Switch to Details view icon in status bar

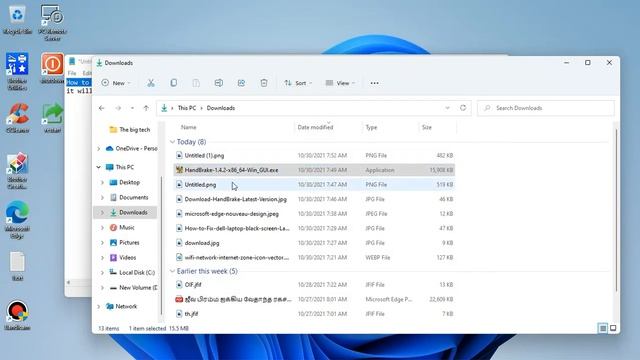click(603, 328)
